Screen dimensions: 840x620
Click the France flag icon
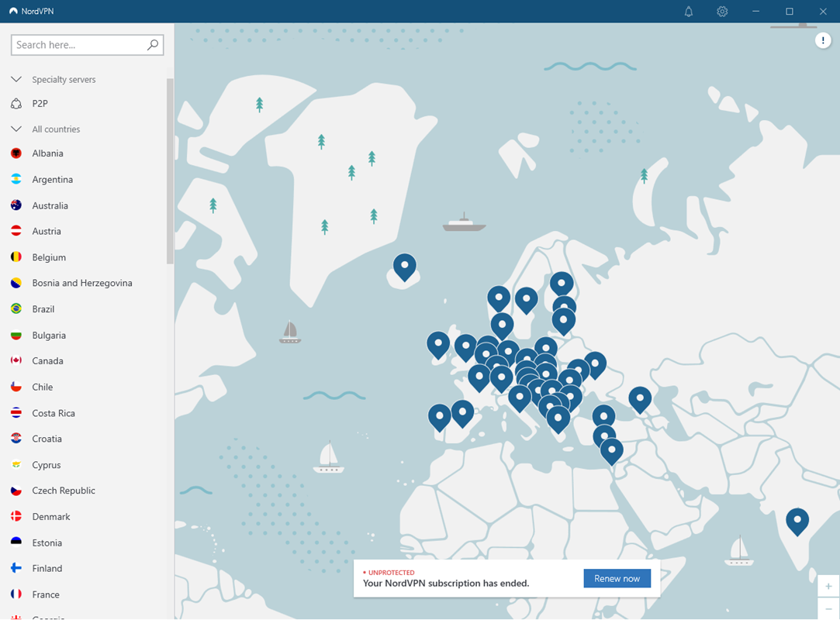click(x=16, y=594)
